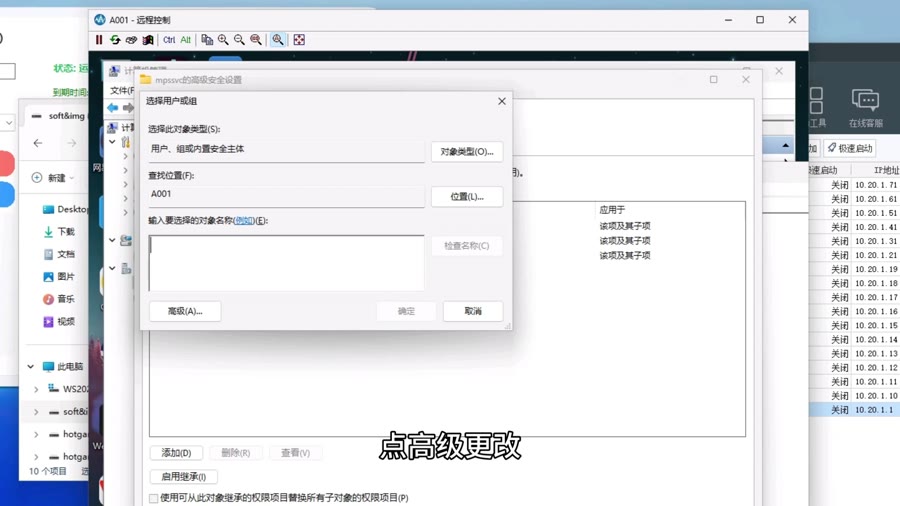Click the red actual-size magnifier icon
This screenshot has width=900, height=506.
pyautogui.click(x=256, y=40)
